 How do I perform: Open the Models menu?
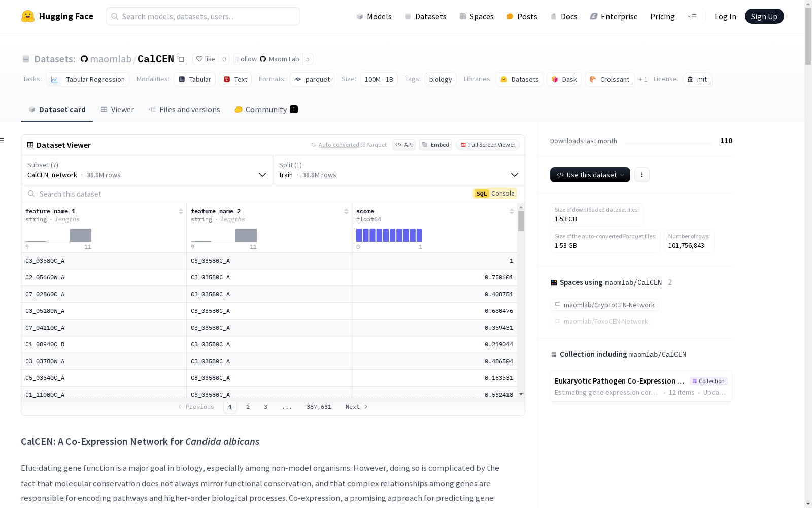[374, 16]
